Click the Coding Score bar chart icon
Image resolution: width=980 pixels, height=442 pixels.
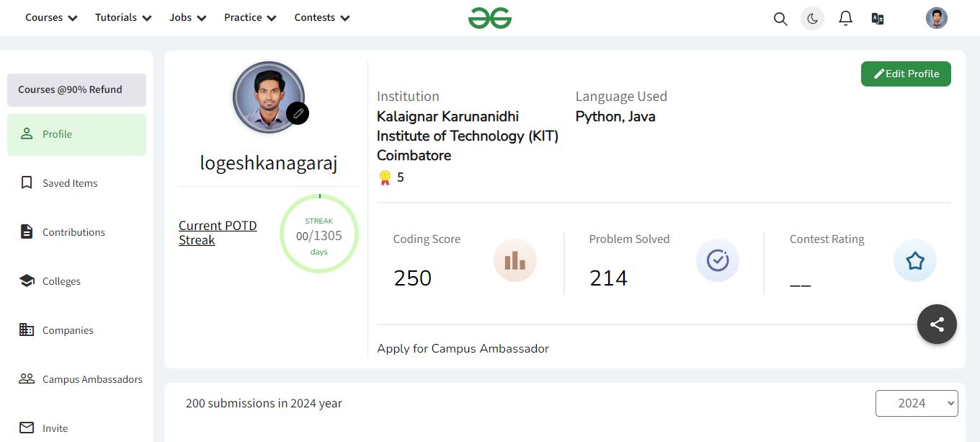click(515, 260)
